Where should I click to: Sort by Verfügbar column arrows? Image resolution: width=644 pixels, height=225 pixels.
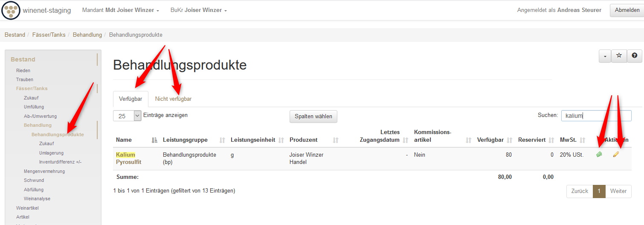509,140
